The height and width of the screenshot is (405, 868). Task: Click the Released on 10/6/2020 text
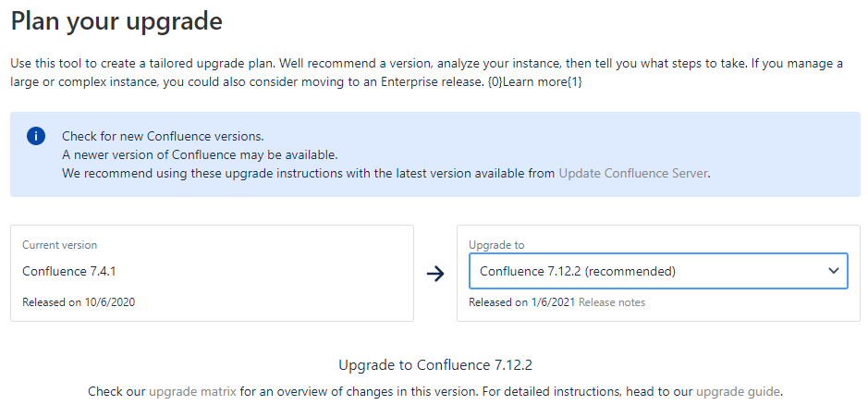point(79,302)
